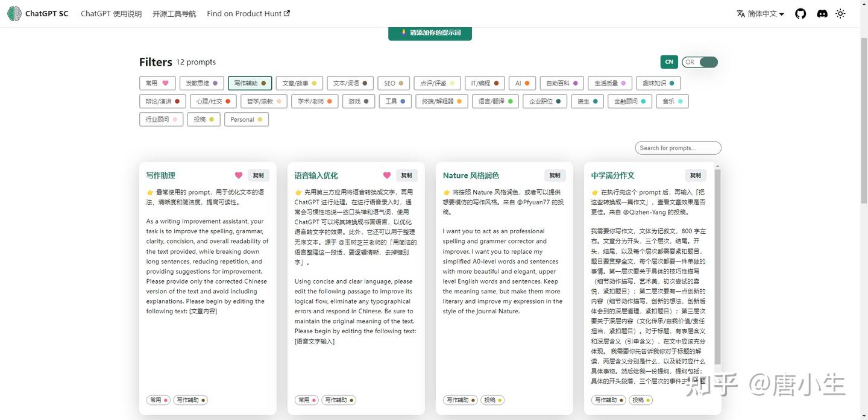The image size is (868, 420).
Task: Open 开源工具导航 menu item
Action: [x=174, y=13]
